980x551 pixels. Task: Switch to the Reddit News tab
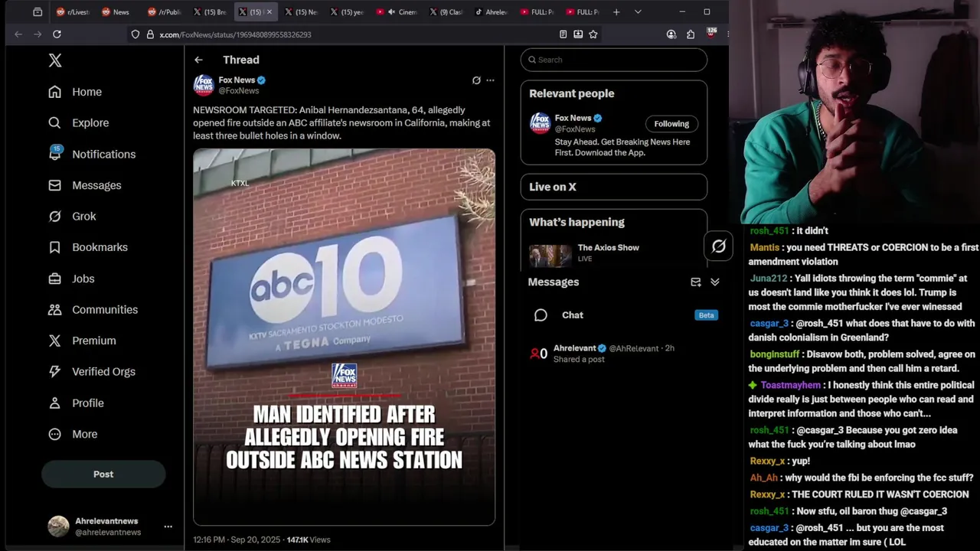pos(117,12)
